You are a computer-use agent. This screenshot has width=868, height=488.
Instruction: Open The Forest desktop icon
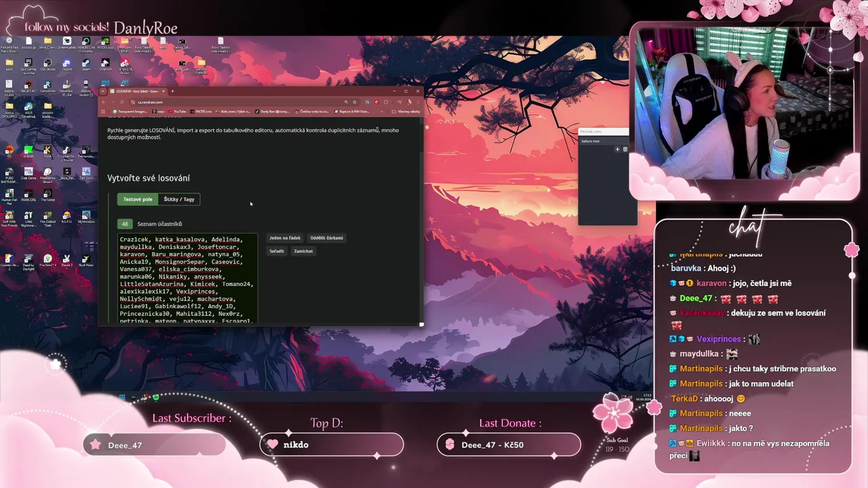(47, 195)
